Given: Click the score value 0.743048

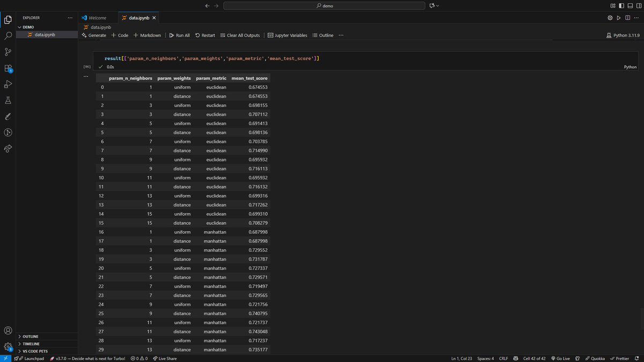Looking at the screenshot, I should [x=258, y=331].
